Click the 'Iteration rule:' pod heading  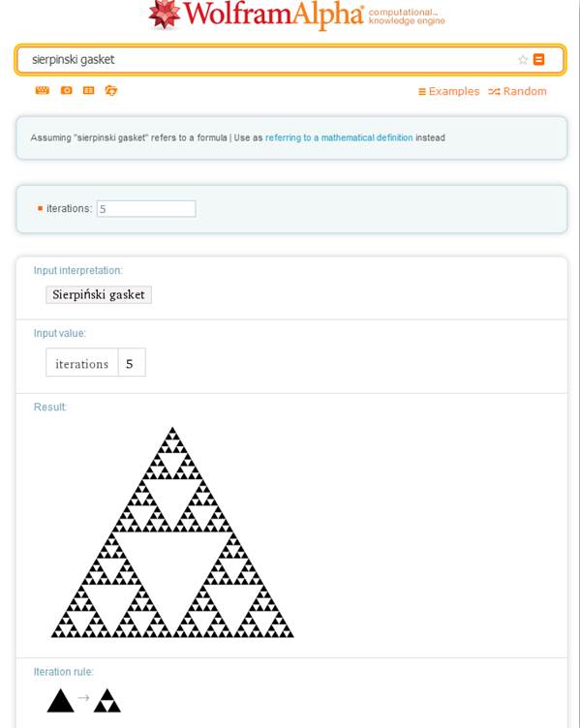coord(63,672)
